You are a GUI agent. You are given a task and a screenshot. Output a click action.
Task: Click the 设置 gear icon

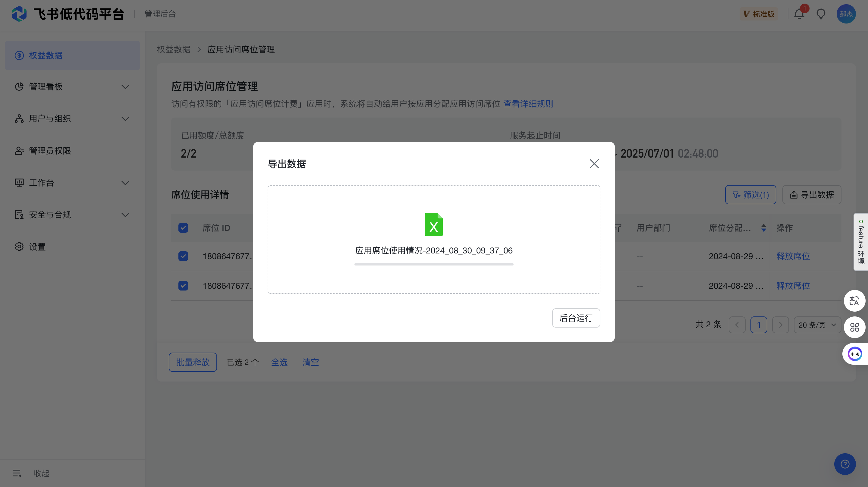click(19, 247)
